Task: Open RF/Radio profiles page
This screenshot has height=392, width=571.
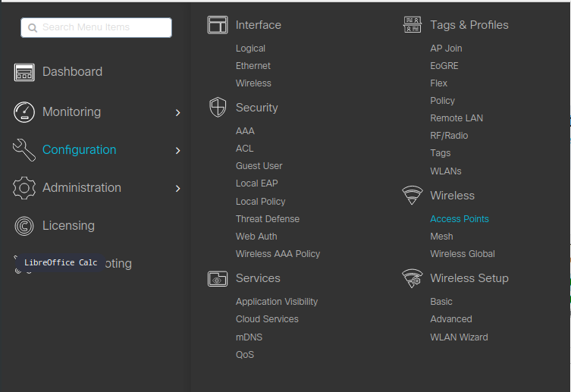Action: coord(449,136)
